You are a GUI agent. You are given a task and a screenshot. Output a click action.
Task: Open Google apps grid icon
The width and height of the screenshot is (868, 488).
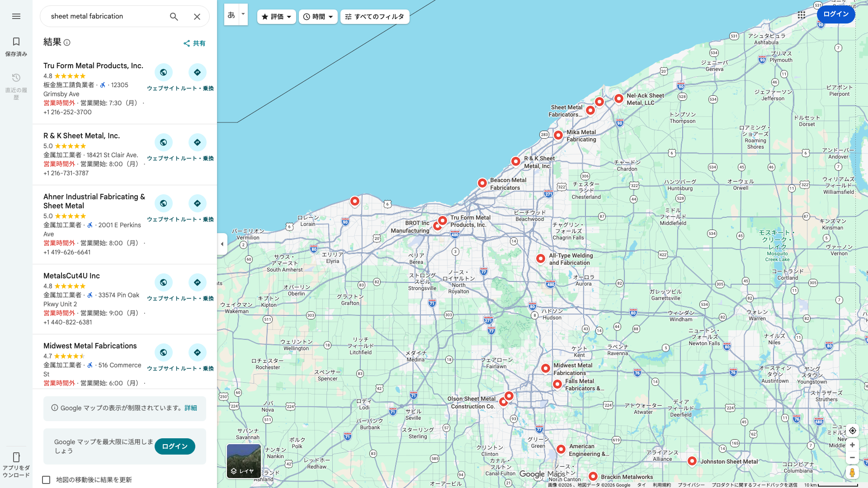point(802,15)
